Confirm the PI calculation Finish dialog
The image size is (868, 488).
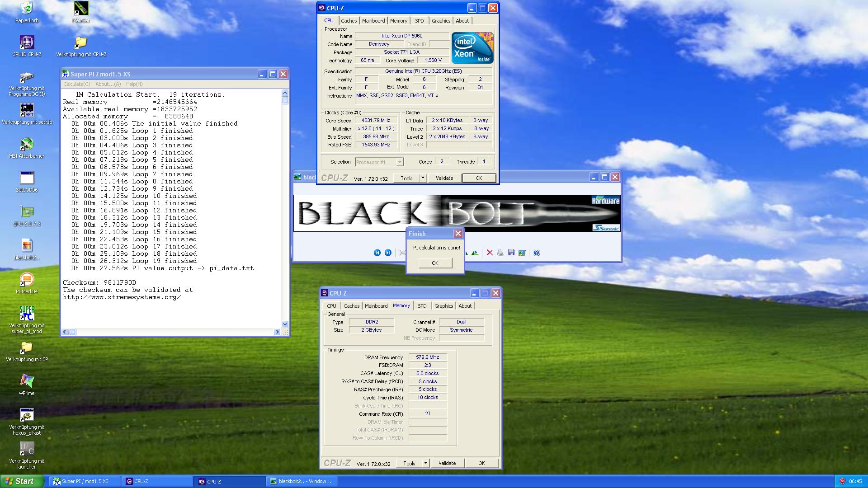pos(435,263)
